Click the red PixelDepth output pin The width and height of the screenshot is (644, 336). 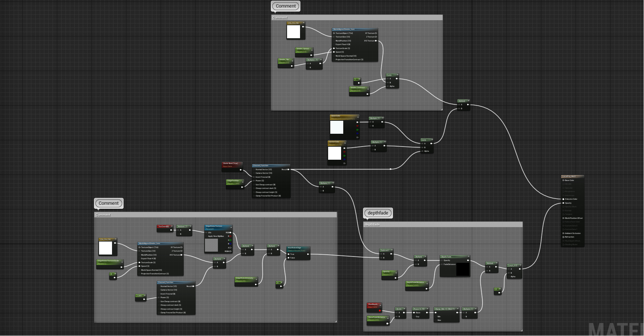[380, 311]
